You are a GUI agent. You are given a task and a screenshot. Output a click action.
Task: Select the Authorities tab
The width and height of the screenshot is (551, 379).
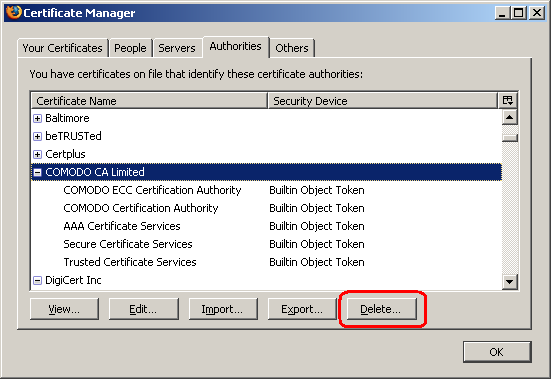coord(235,46)
